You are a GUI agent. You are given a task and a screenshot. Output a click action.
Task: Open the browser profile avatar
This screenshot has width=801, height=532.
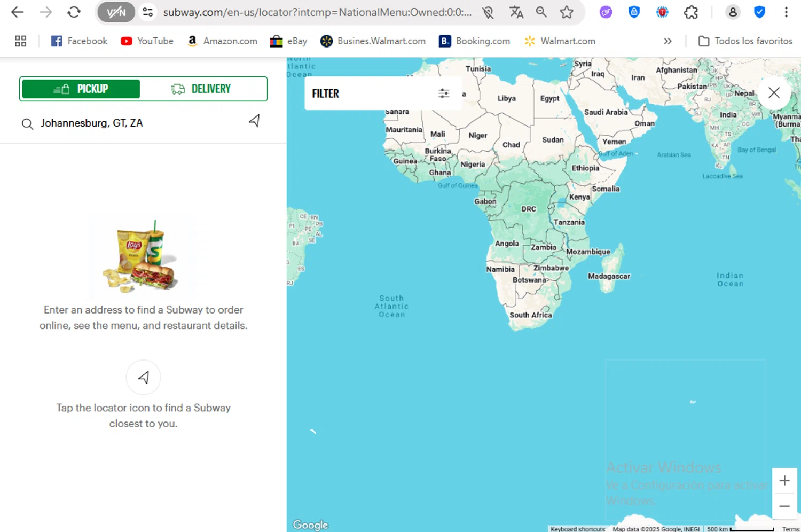tap(733, 12)
